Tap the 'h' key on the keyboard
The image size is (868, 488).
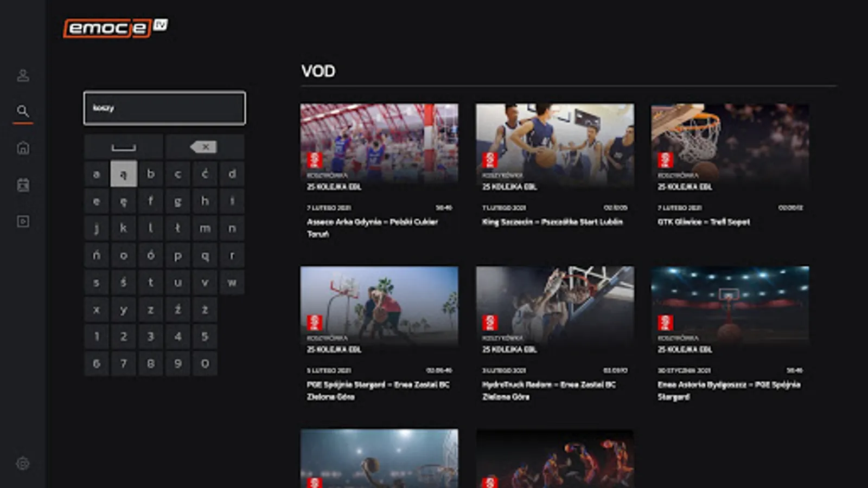pyautogui.click(x=205, y=201)
